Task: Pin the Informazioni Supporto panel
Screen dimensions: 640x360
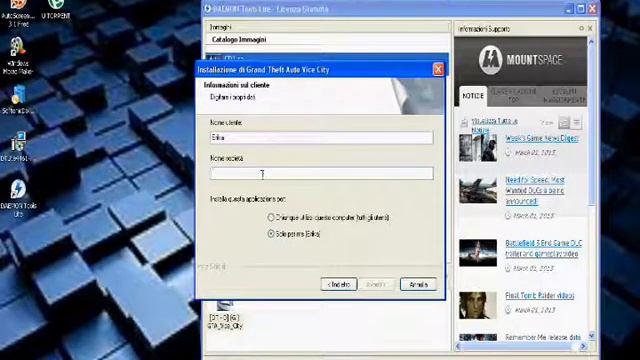Action: [581, 28]
